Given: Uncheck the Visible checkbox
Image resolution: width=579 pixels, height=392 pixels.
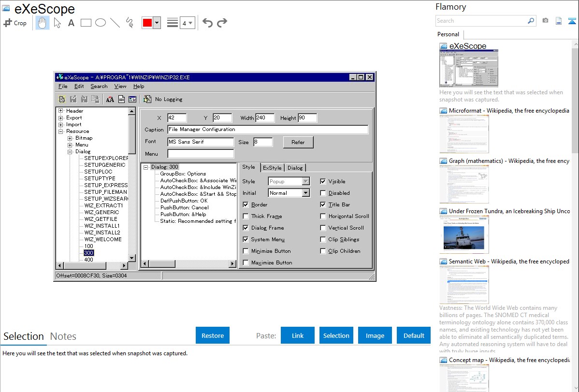Looking at the screenshot, I should tap(323, 181).
